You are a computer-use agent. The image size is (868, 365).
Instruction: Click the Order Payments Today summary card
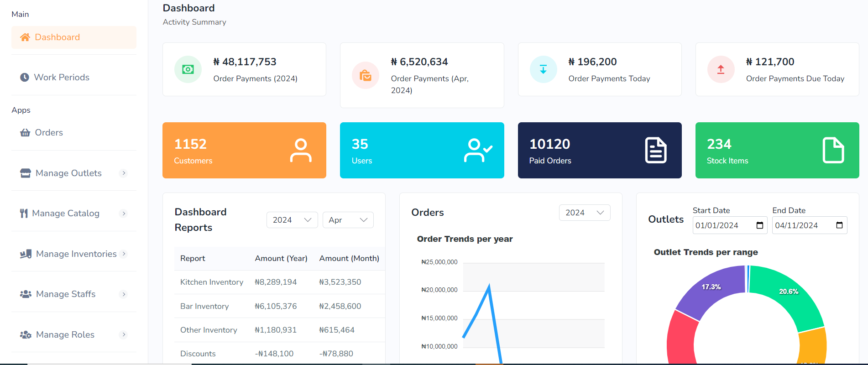[x=600, y=69]
